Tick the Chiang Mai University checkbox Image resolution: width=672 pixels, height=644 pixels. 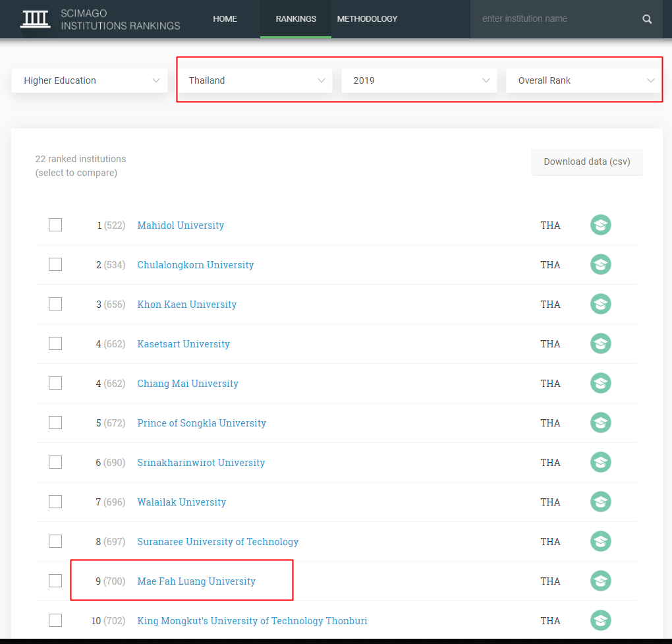pos(55,383)
